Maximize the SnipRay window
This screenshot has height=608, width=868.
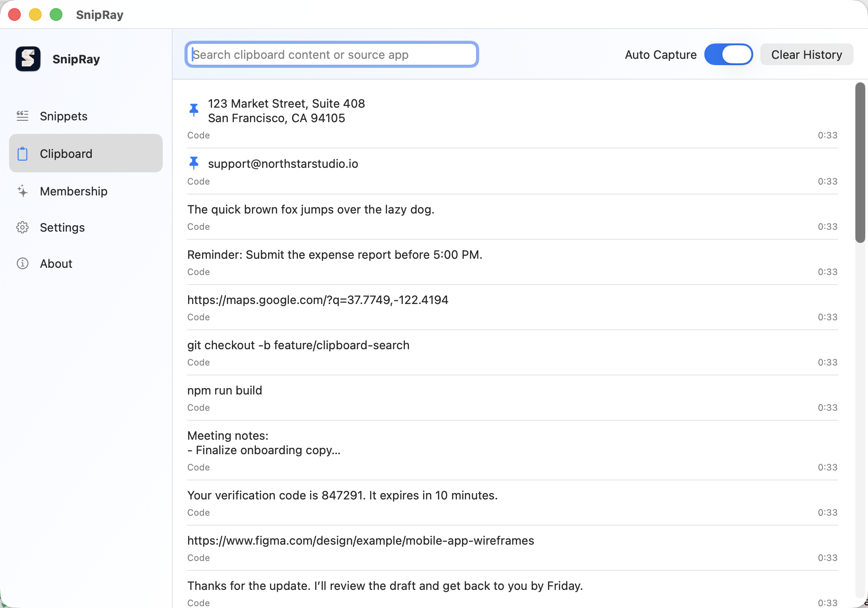click(x=56, y=14)
